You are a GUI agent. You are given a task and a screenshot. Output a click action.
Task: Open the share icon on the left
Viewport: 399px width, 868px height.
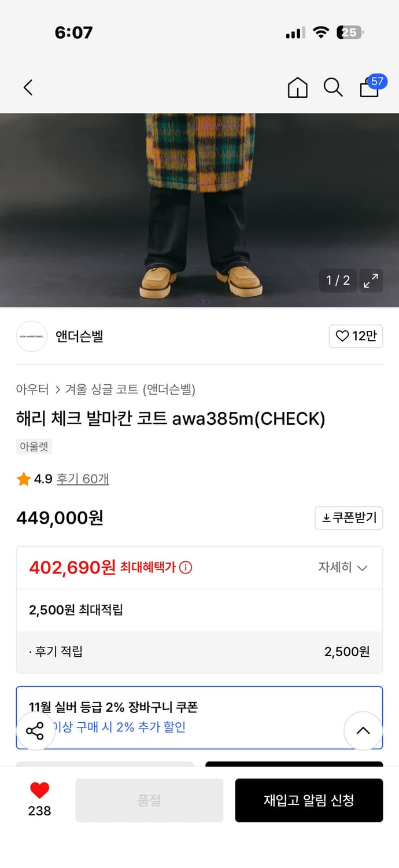(36, 731)
